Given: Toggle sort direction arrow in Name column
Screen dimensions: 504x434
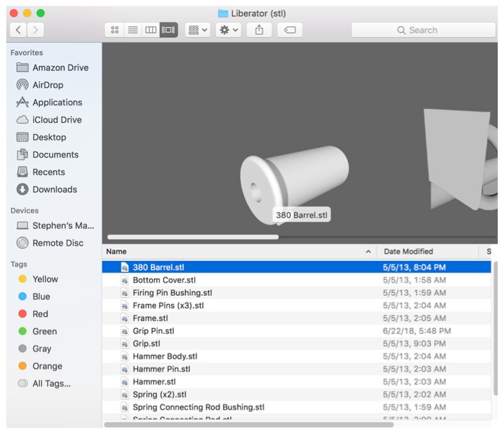Looking at the screenshot, I should click(368, 252).
